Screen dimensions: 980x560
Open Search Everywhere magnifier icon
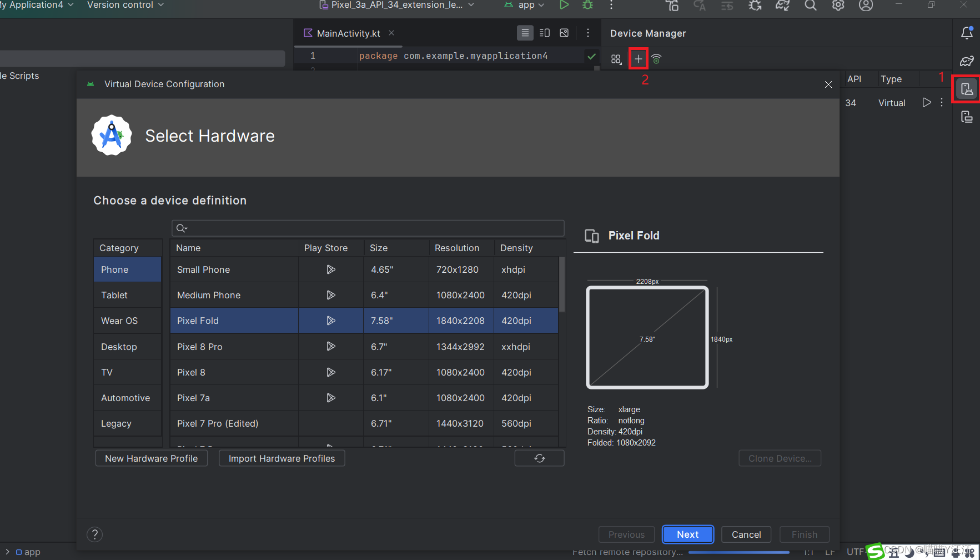[811, 6]
